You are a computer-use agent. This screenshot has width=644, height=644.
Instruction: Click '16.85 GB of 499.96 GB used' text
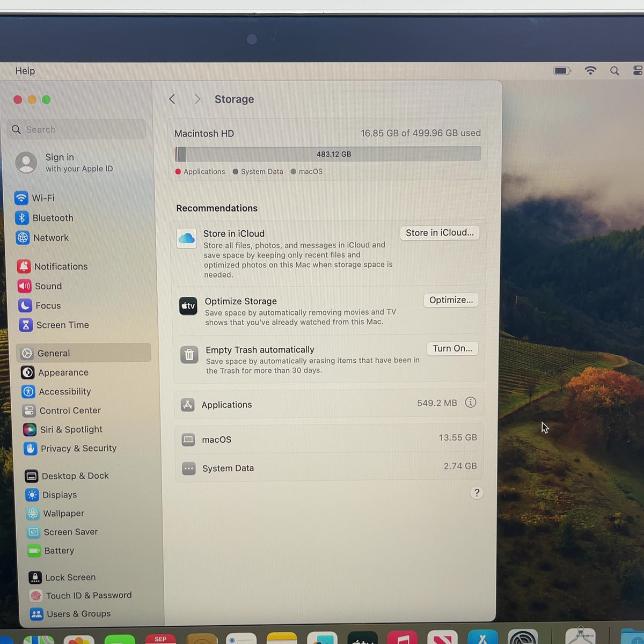421,133
